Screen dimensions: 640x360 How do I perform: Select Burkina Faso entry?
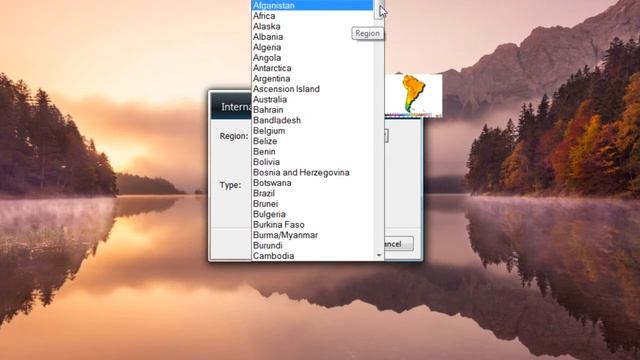click(312, 225)
